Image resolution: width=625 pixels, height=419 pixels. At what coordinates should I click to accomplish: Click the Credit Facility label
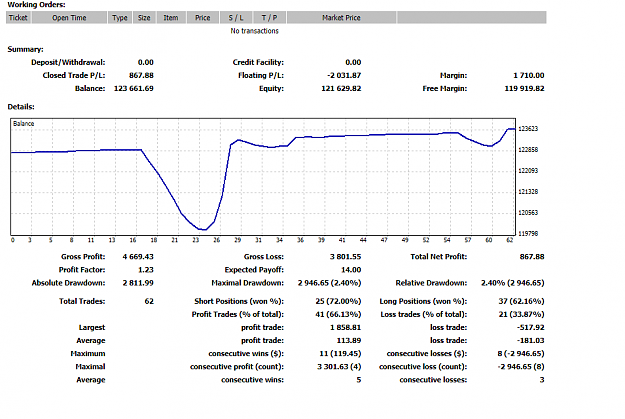(258, 63)
